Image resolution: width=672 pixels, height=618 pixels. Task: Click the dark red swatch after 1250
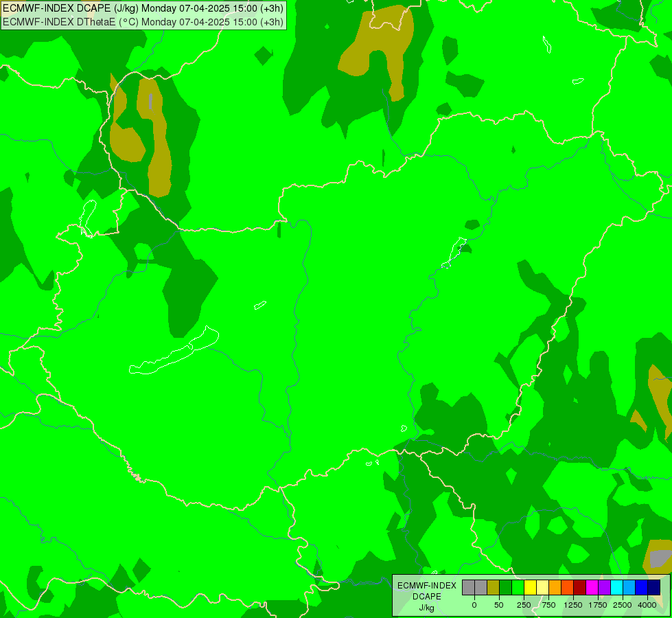point(580,587)
